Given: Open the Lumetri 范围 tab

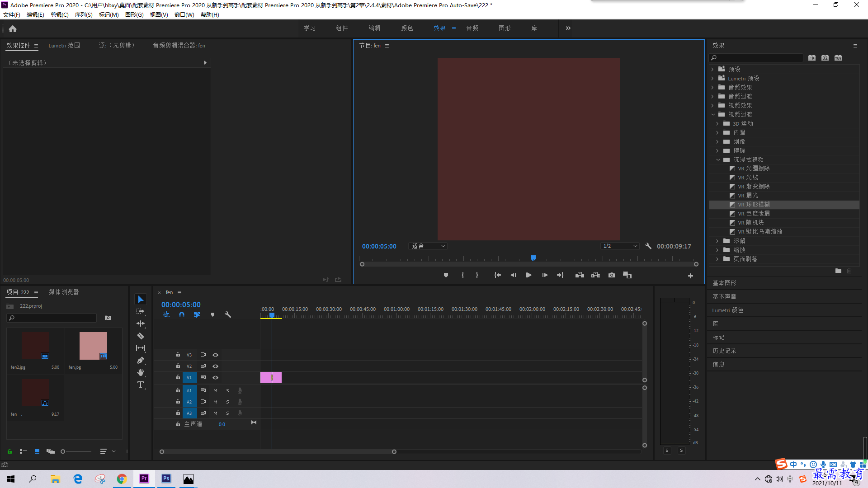Looking at the screenshot, I should (x=64, y=45).
